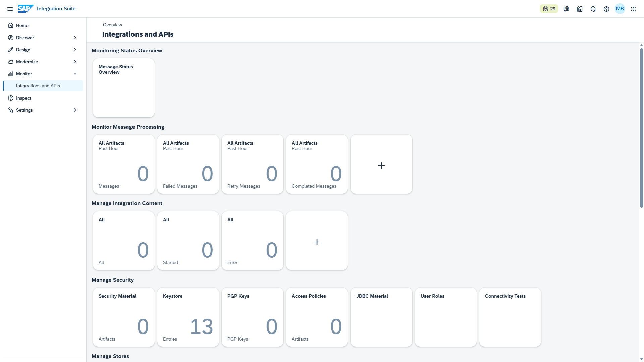Open the product switcher grid icon

633,9
